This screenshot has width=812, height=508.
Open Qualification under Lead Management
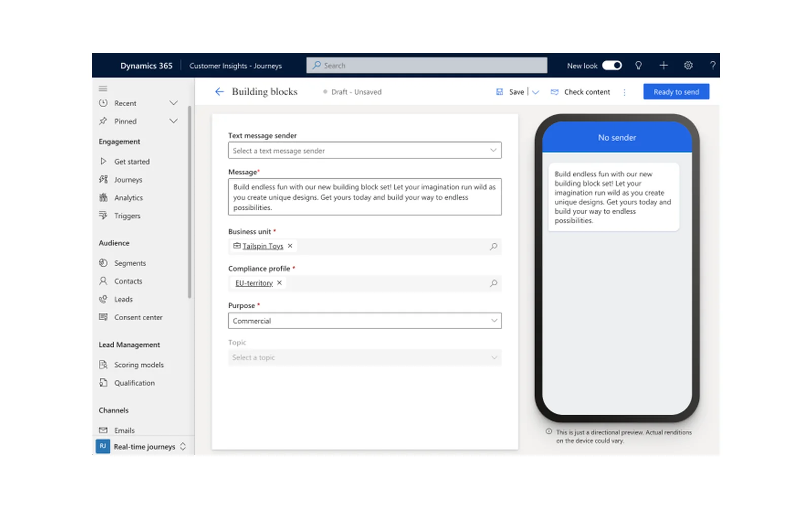(134, 383)
